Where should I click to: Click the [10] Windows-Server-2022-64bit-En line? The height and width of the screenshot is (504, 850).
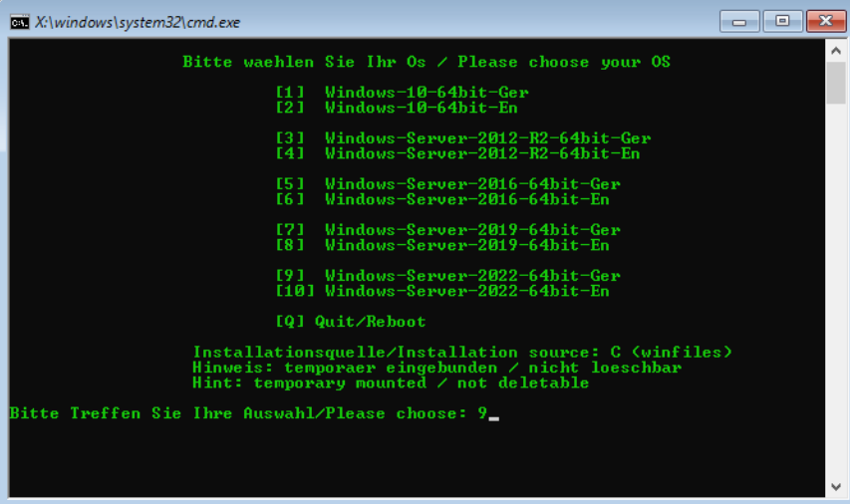tap(442, 291)
